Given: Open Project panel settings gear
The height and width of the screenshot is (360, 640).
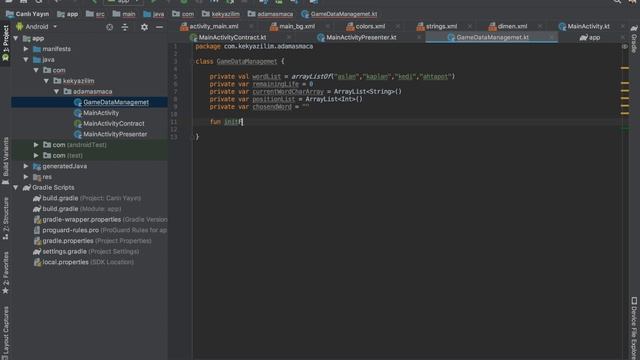Looking at the screenshot, I should [x=144, y=27].
